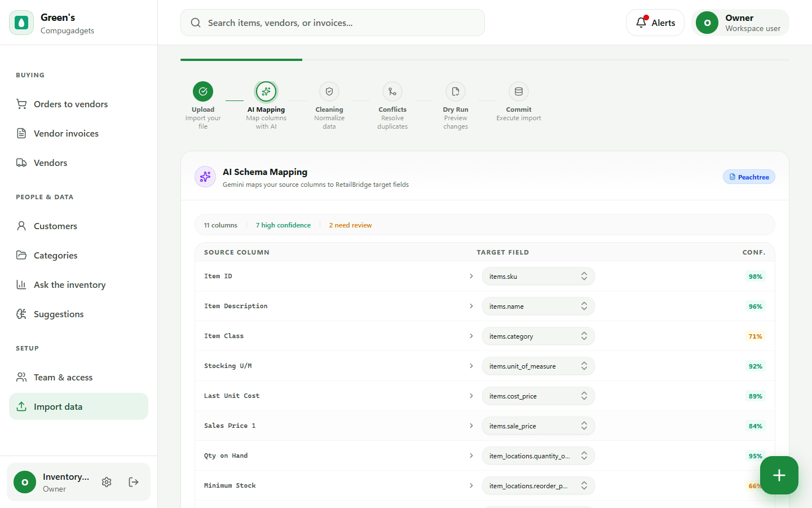812x508 pixels.
Task: Click the Owner Workspace user button
Action: (x=740, y=23)
